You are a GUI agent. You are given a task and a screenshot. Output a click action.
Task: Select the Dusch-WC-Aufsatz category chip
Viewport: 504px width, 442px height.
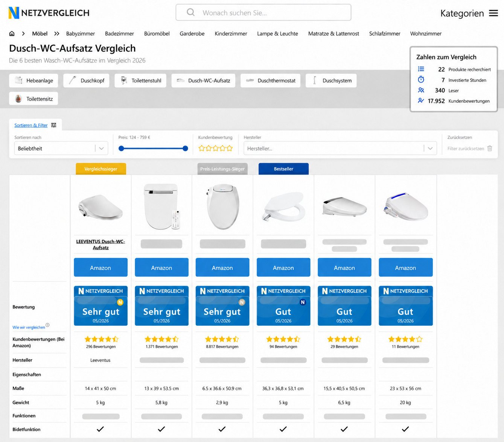pyautogui.click(x=203, y=81)
